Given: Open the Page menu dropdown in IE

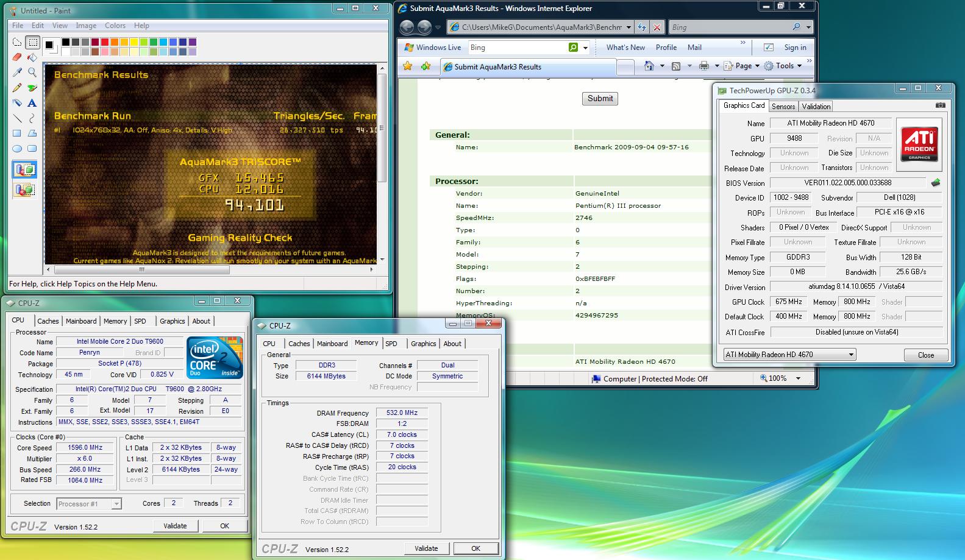Looking at the screenshot, I should point(742,66).
